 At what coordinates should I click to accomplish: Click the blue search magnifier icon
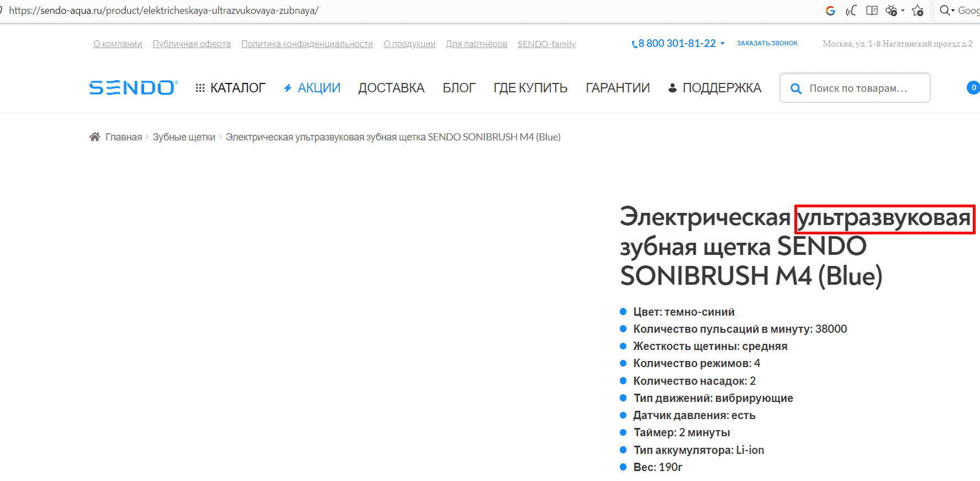click(796, 88)
